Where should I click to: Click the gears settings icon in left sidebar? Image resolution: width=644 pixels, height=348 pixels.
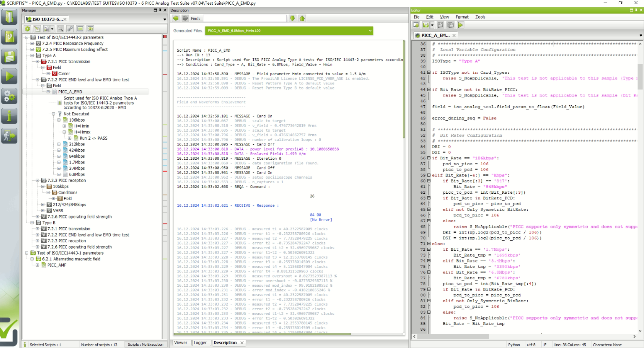click(x=9, y=96)
